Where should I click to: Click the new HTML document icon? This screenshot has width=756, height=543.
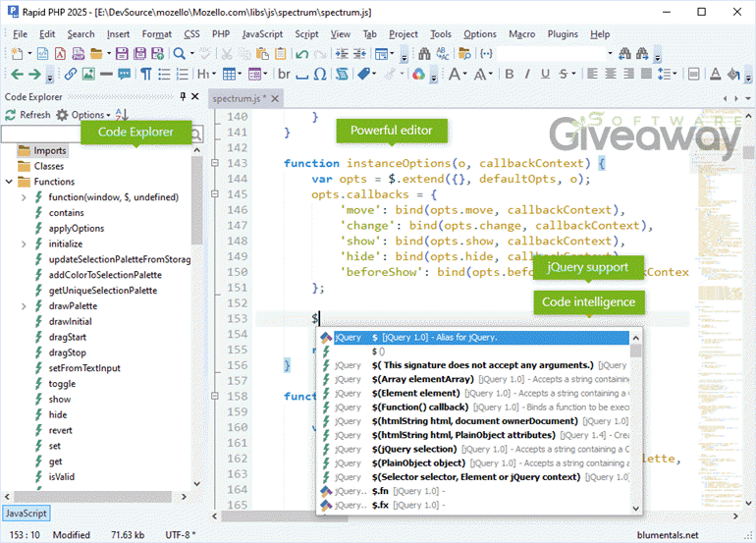pyautogui.click(x=43, y=54)
